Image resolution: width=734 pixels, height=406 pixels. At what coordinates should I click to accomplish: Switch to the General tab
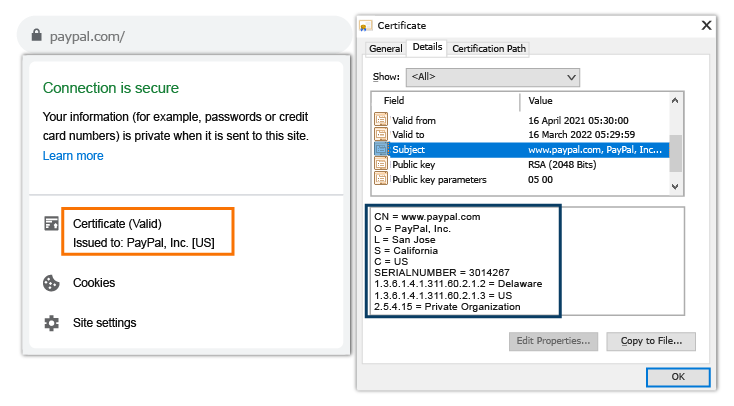tap(386, 49)
